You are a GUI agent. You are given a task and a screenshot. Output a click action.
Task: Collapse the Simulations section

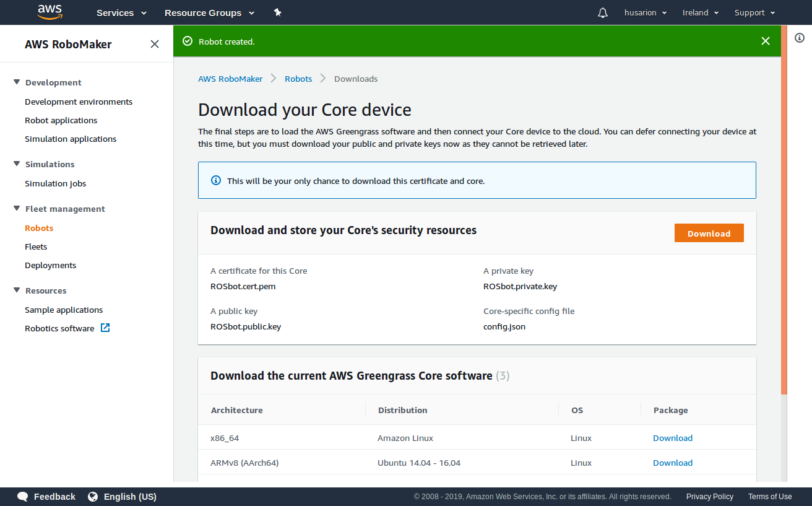click(x=17, y=164)
